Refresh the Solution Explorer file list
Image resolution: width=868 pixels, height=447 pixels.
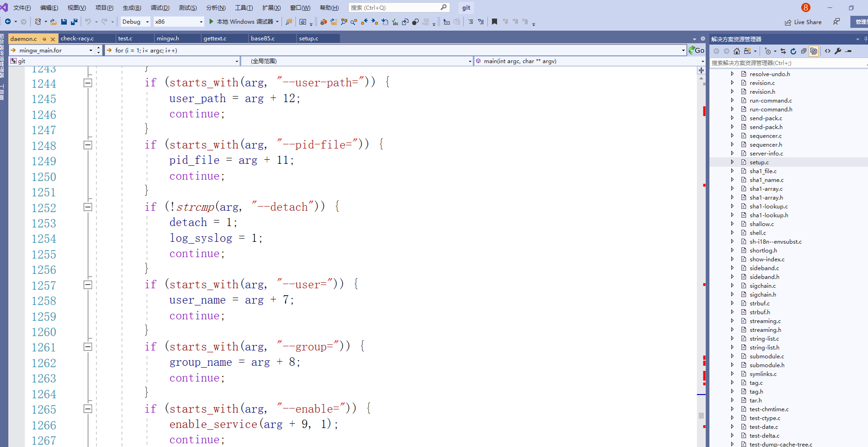(x=793, y=51)
